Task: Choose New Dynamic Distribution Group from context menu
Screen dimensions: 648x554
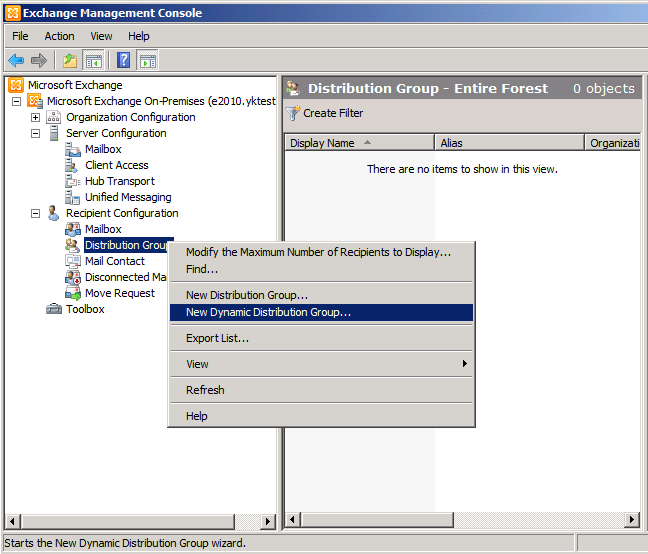Action: coord(321,312)
